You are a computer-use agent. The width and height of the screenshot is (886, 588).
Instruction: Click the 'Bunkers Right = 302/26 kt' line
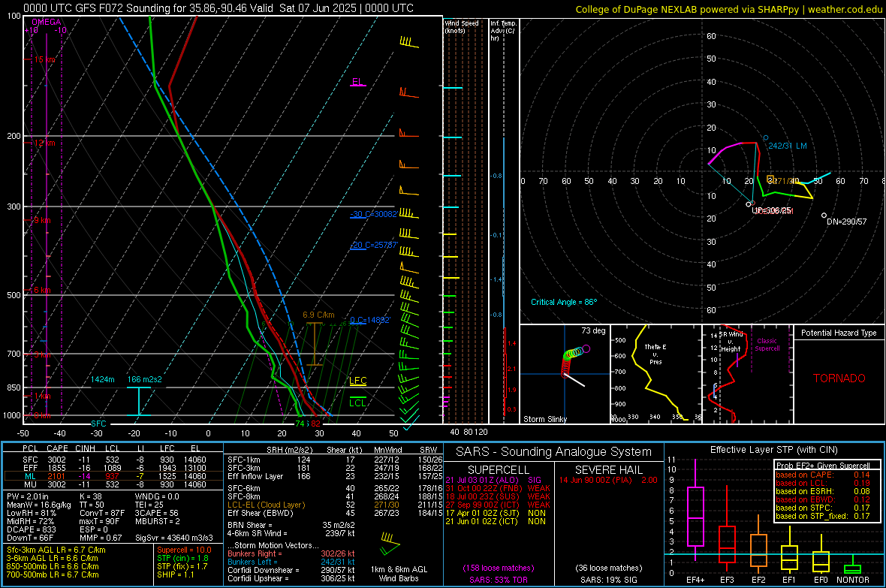tap(291, 554)
